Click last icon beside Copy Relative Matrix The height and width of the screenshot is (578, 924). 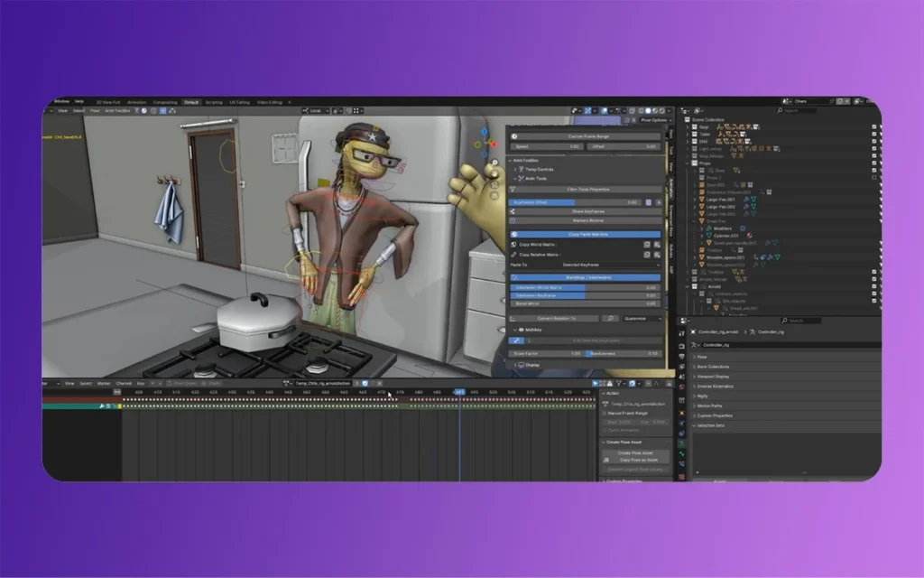(x=657, y=255)
